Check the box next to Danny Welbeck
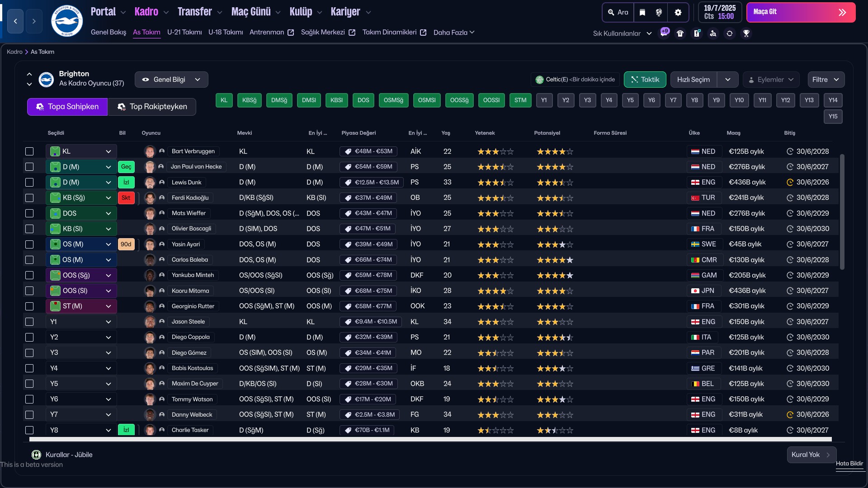The height and width of the screenshot is (488, 868). pos(29,414)
